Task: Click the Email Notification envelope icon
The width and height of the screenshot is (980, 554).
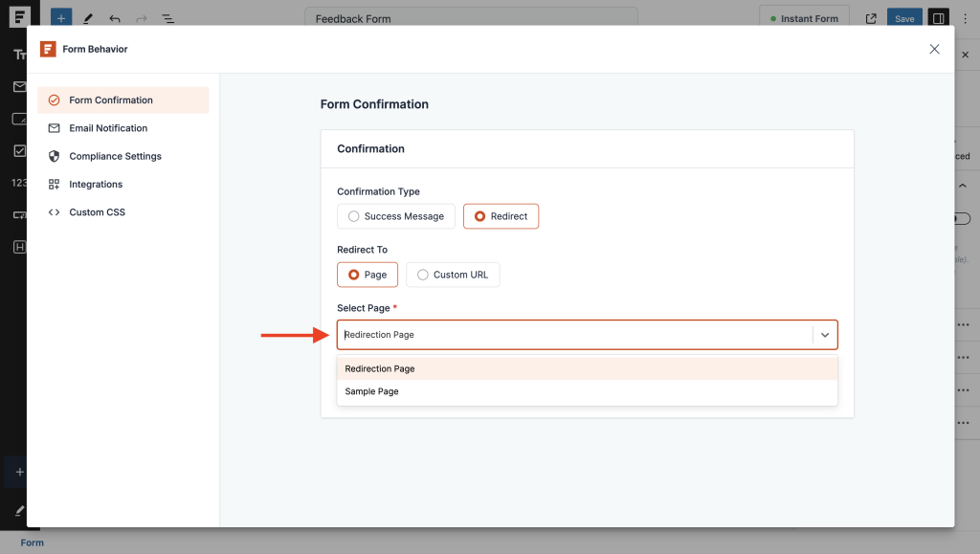Action: 55,127
